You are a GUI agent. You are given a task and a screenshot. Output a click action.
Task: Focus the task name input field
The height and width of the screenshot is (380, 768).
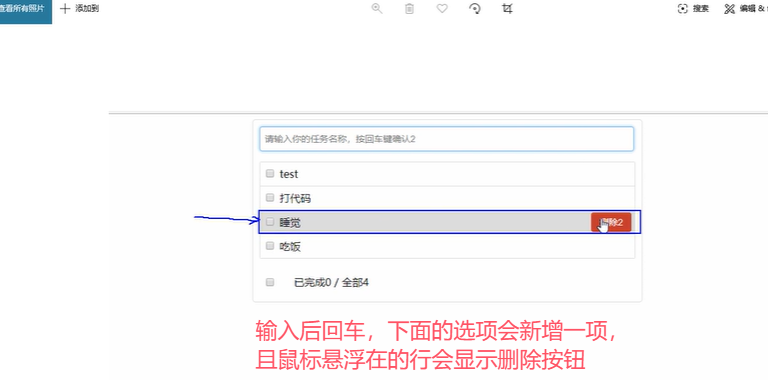(x=447, y=139)
